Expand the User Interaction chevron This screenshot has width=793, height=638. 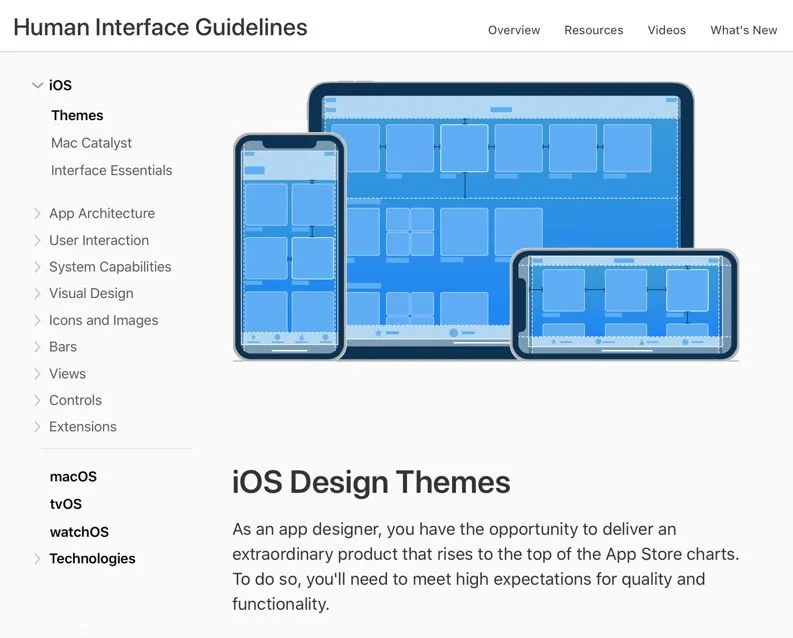click(37, 241)
